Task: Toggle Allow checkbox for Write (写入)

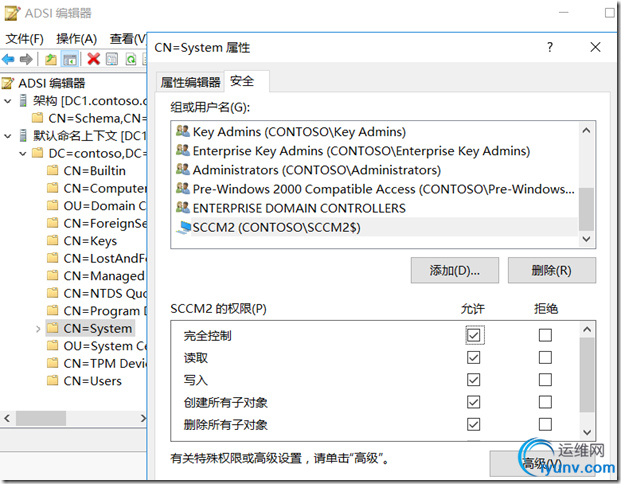Action: (x=474, y=379)
